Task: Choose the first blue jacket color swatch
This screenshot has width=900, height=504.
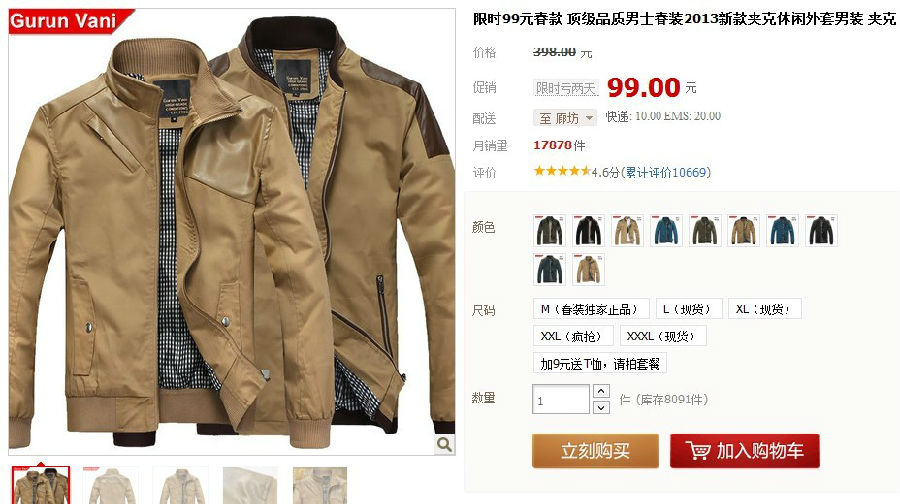Action: coord(666,230)
